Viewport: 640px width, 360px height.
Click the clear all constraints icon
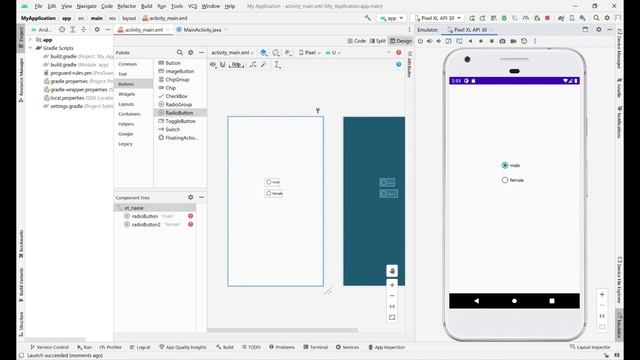pyautogui.click(x=253, y=64)
